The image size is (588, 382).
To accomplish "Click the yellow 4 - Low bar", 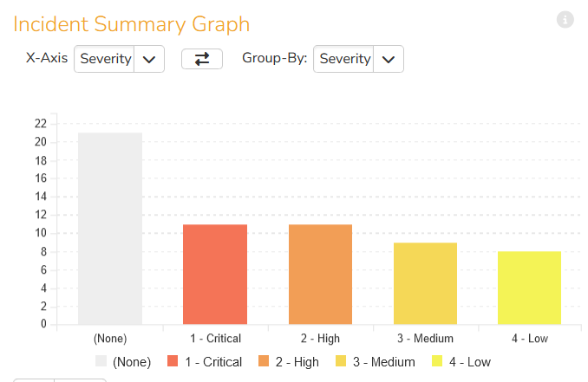I will (529, 288).
